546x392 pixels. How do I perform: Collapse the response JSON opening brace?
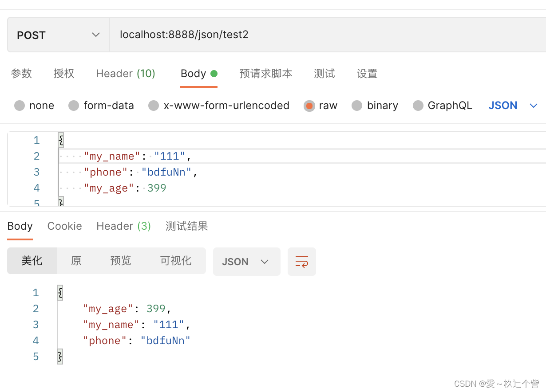60,293
